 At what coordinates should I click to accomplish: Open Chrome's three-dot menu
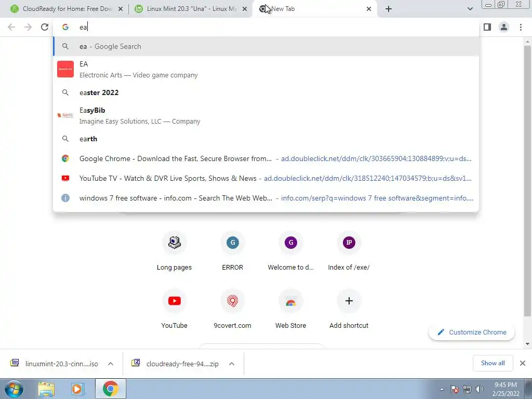point(521,27)
